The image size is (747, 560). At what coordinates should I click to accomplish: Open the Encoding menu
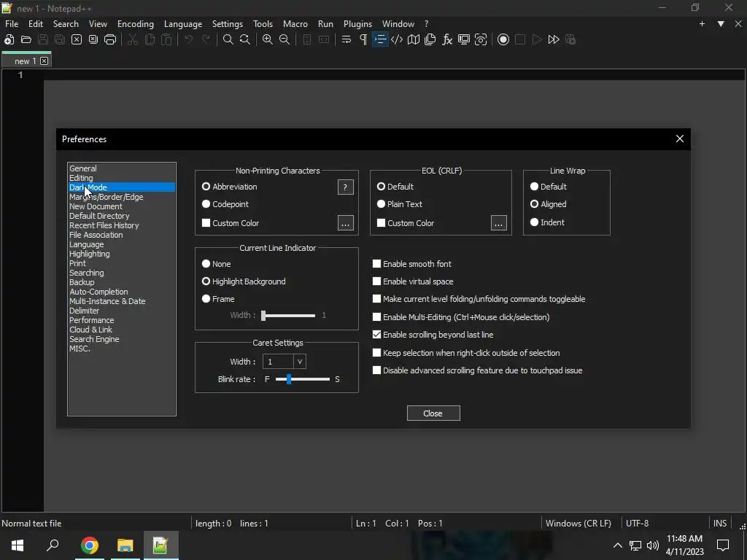click(x=136, y=24)
